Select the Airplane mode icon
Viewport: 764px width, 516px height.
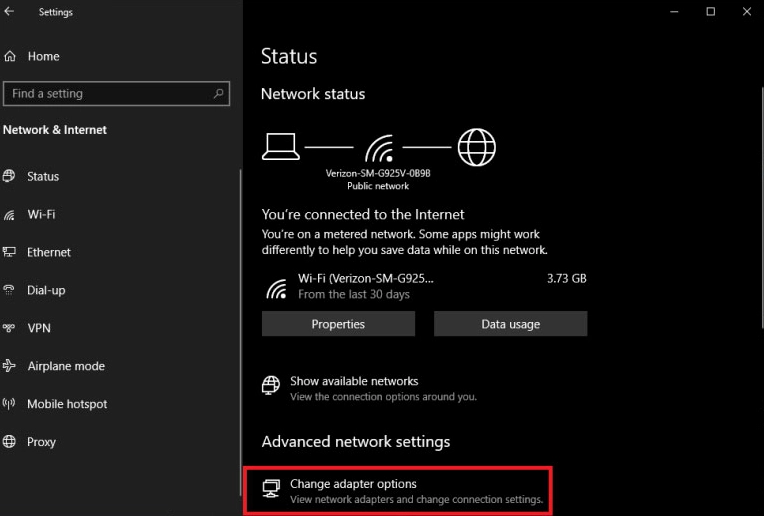coord(10,366)
